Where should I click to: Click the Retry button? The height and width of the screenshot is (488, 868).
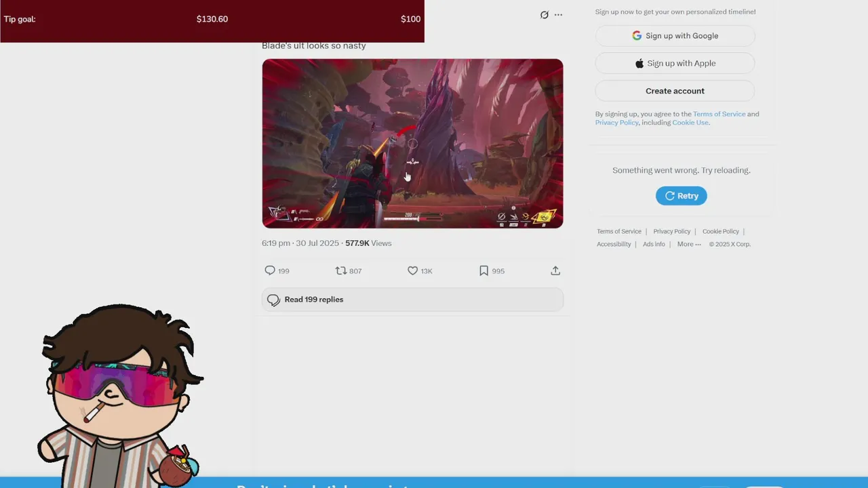pos(682,196)
